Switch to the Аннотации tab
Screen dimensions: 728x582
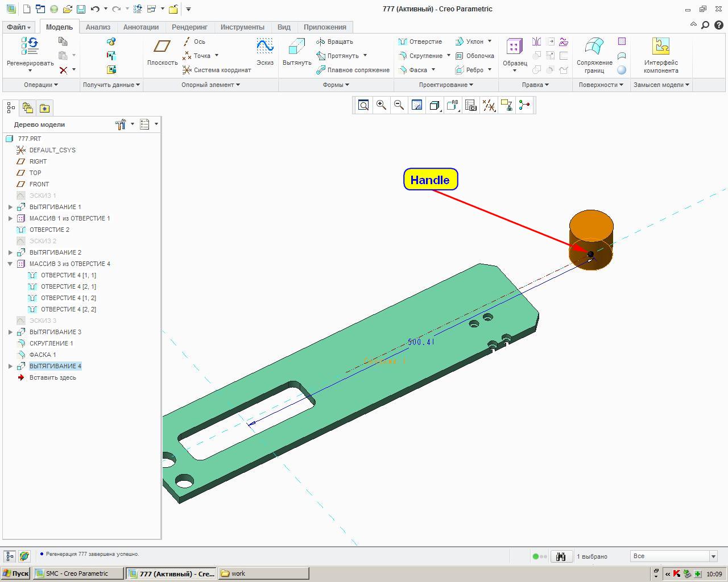(x=141, y=27)
